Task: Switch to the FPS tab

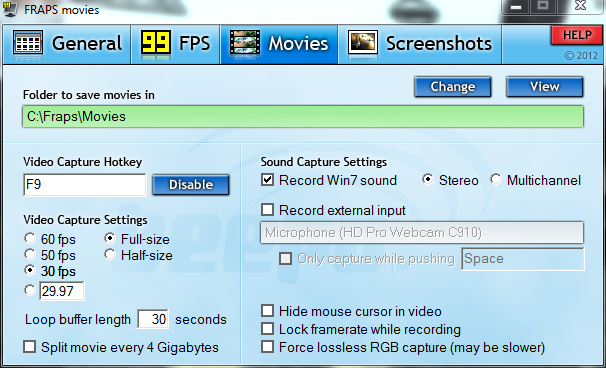Action: point(176,44)
